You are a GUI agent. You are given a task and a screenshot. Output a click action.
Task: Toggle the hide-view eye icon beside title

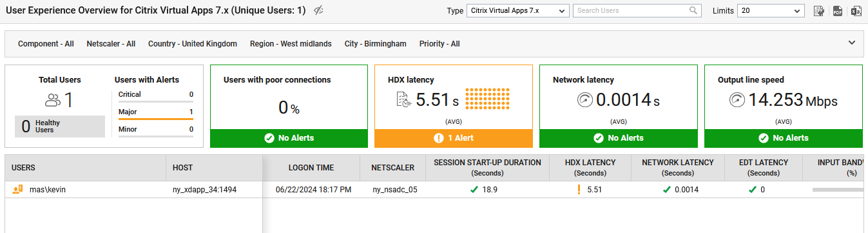(x=318, y=10)
